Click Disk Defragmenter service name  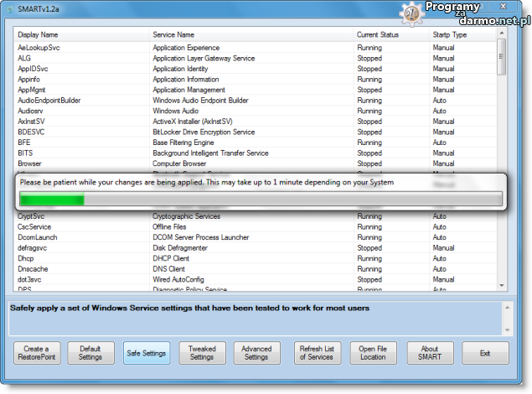pos(180,248)
